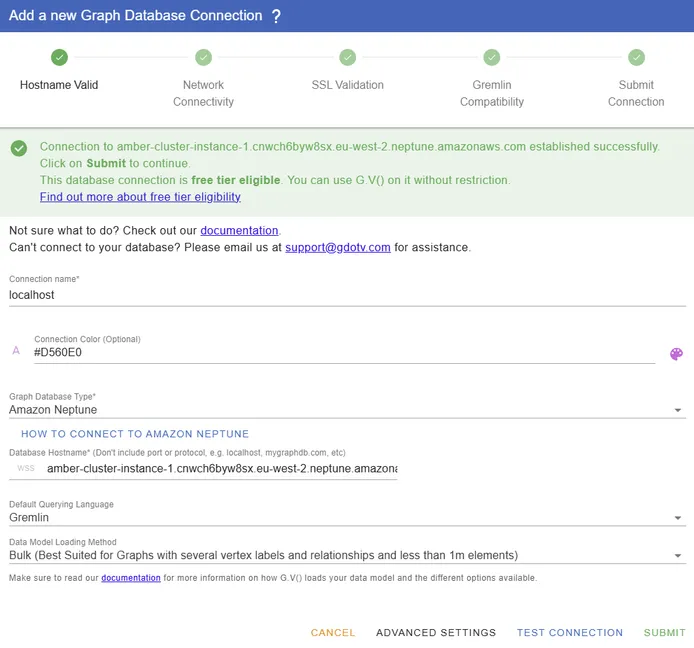Open the Graph Database Type dropdown
Viewport: 694px width, 648px height.
pyautogui.click(x=347, y=410)
